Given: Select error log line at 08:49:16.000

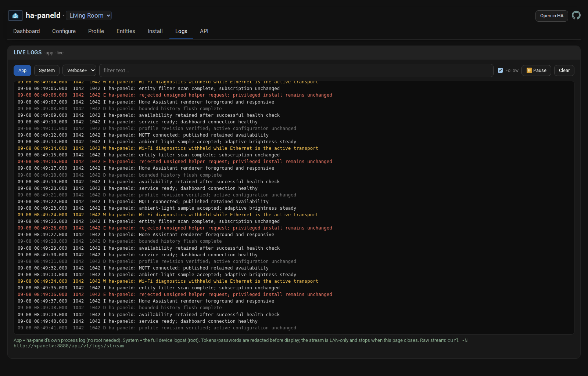Looking at the screenshot, I should (175, 162).
